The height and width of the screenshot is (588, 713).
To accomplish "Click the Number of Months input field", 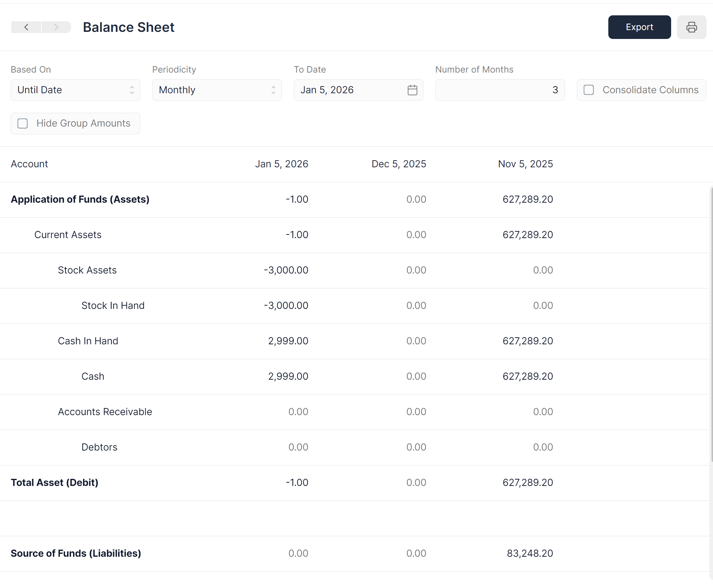I will (500, 90).
